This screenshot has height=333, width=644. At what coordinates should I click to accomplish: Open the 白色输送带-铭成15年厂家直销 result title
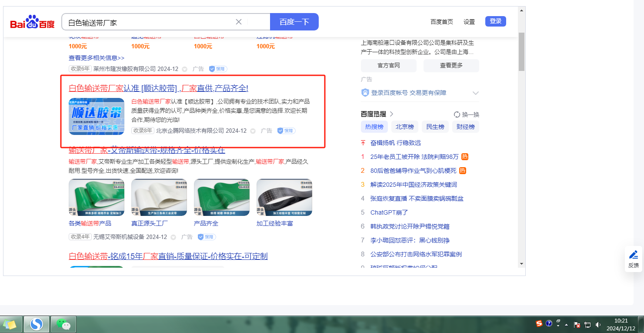coord(168,256)
